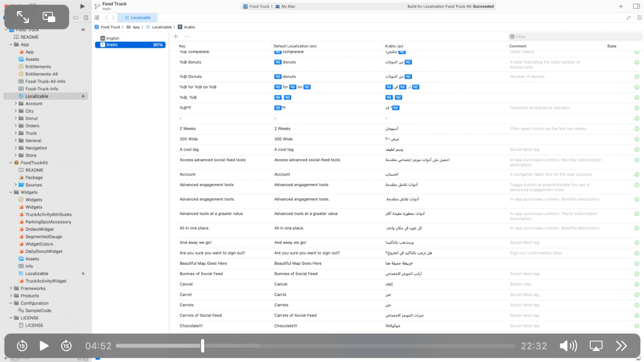This screenshot has height=362, width=644.
Task: Click state checkmark for Cancel row
Action: (x=637, y=284)
